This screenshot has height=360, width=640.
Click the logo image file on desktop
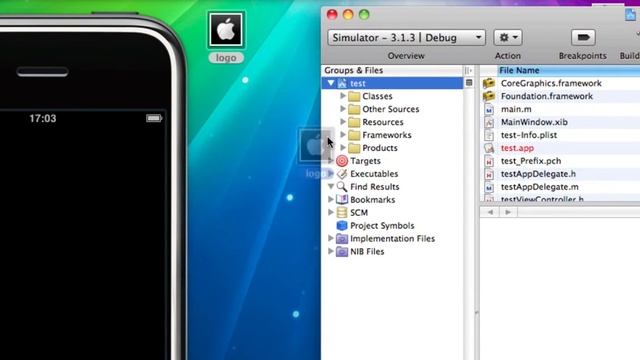click(x=226, y=30)
